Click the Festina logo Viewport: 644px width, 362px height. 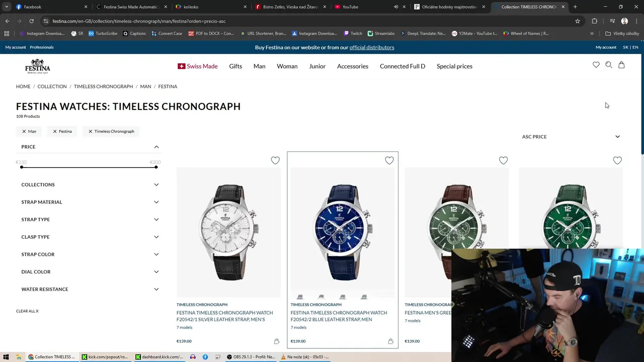(x=38, y=66)
